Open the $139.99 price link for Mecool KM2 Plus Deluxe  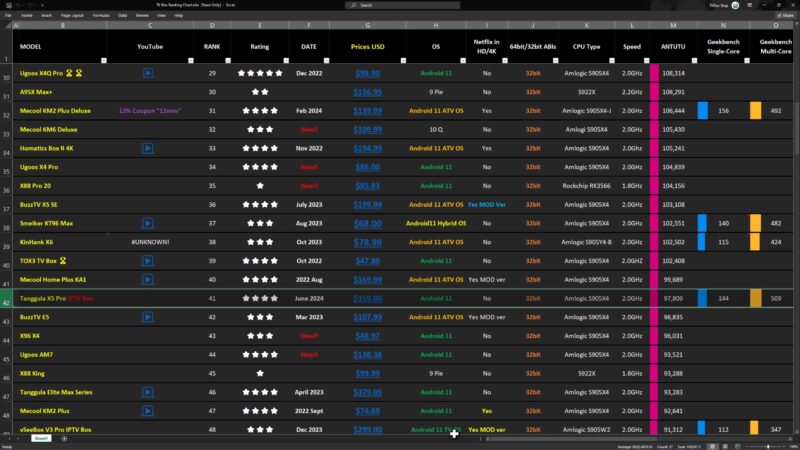click(x=367, y=111)
